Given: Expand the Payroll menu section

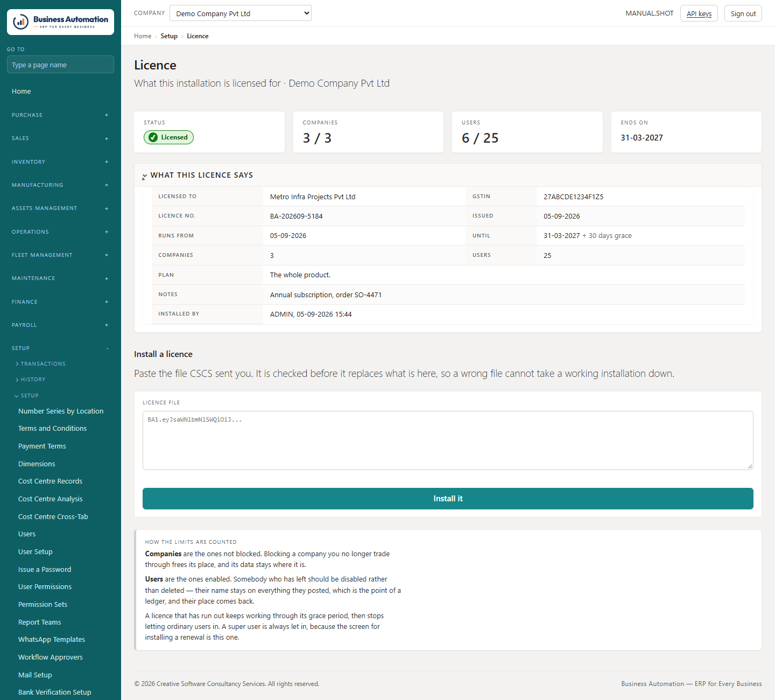Looking at the screenshot, I should pos(60,325).
